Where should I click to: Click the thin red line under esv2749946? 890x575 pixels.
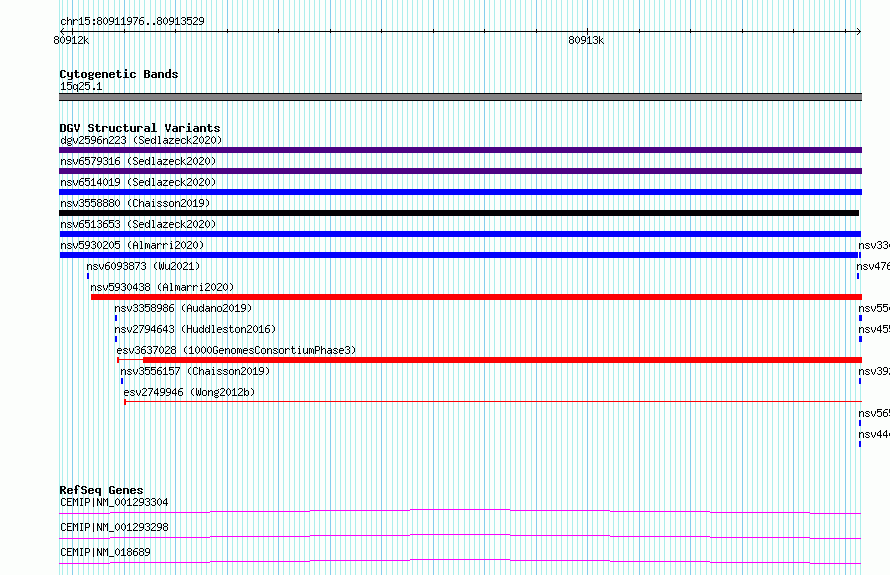[x=493, y=402]
